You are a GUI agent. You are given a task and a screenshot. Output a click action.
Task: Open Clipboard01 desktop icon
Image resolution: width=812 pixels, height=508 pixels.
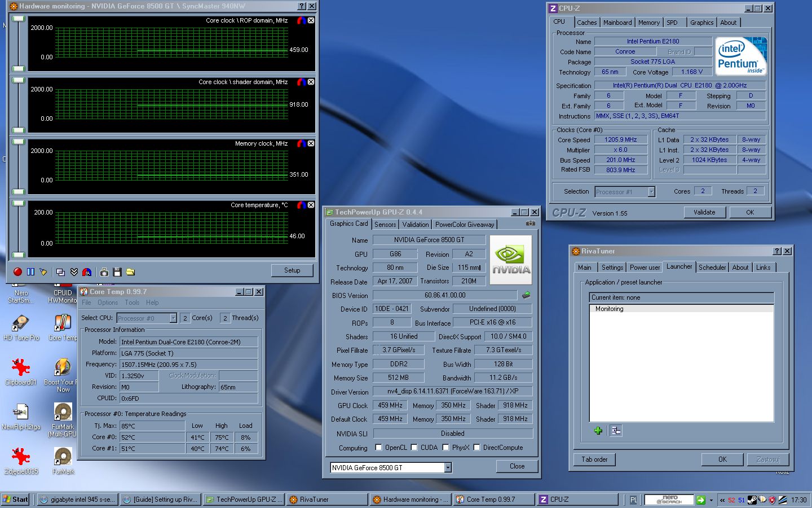point(21,372)
